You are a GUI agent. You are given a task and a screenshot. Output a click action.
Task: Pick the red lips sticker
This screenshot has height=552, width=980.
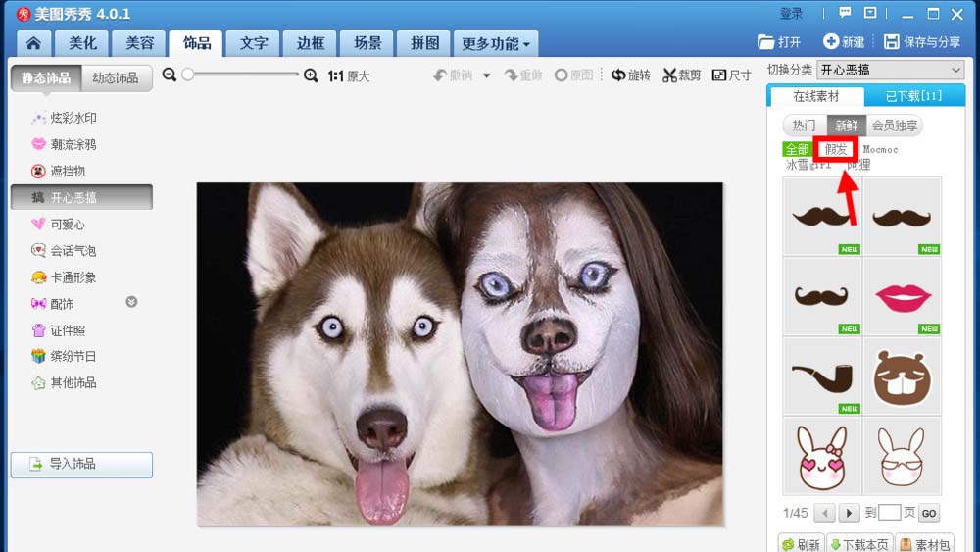click(902, 296)
